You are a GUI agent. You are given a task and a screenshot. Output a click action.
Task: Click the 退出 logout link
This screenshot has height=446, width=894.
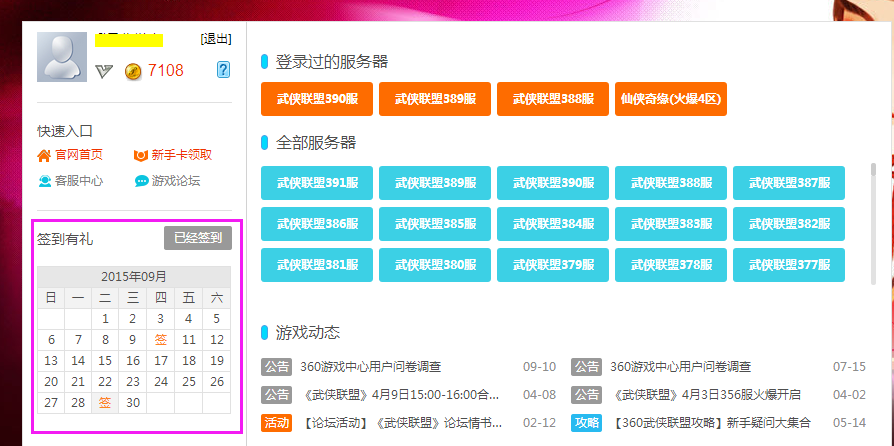coord(215,39)
